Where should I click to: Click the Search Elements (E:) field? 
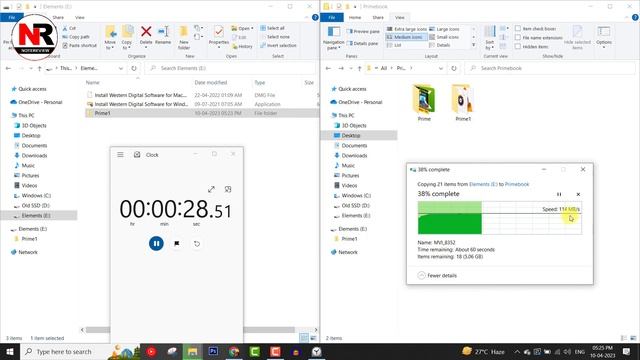pos(231,68)
